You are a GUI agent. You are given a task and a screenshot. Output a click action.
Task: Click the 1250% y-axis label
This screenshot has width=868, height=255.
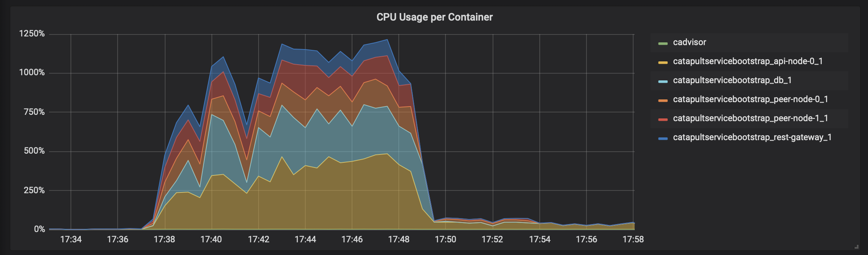tap(32, 34)
